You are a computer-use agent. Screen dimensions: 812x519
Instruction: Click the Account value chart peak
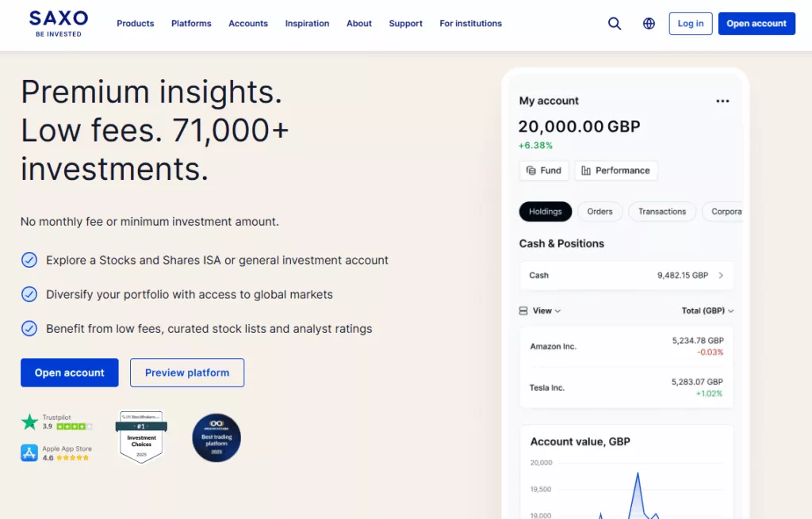point(638,473)
